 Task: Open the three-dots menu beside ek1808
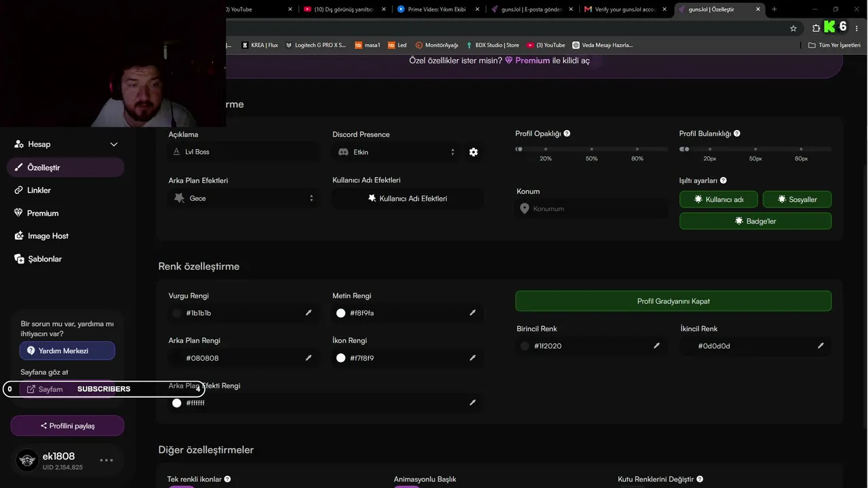coord(106,460)
